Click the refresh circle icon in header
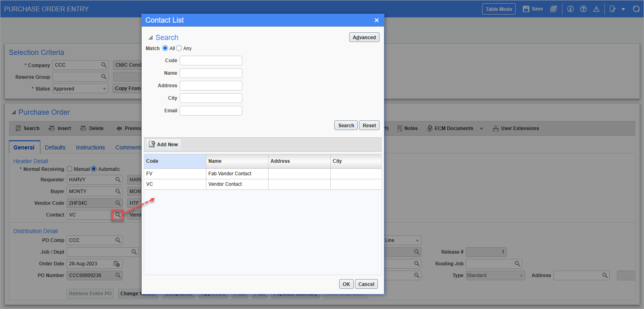 tap(636, 9)
